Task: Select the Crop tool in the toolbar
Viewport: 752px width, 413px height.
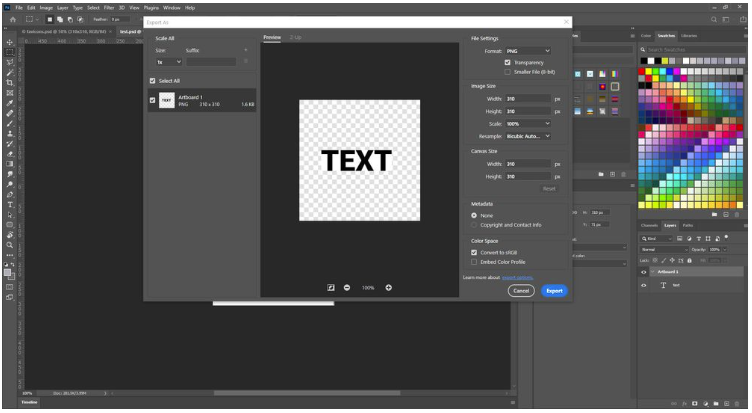Action: 10,83
